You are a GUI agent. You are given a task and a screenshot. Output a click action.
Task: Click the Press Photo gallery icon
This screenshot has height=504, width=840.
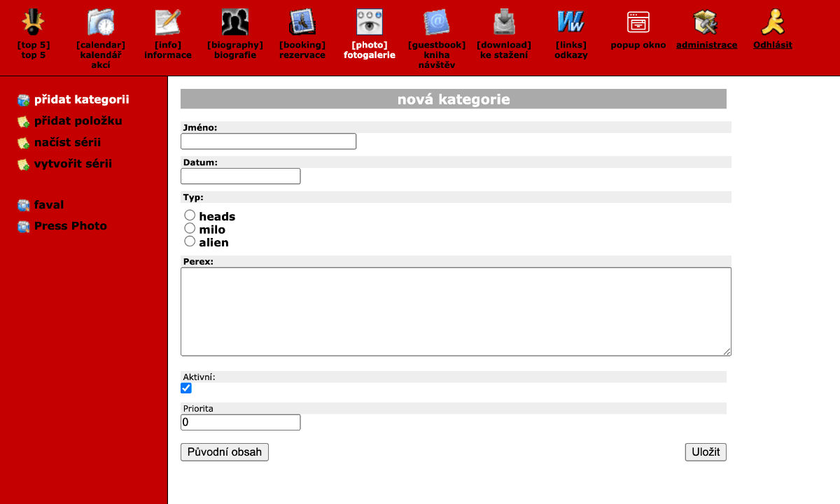[23, 226]
